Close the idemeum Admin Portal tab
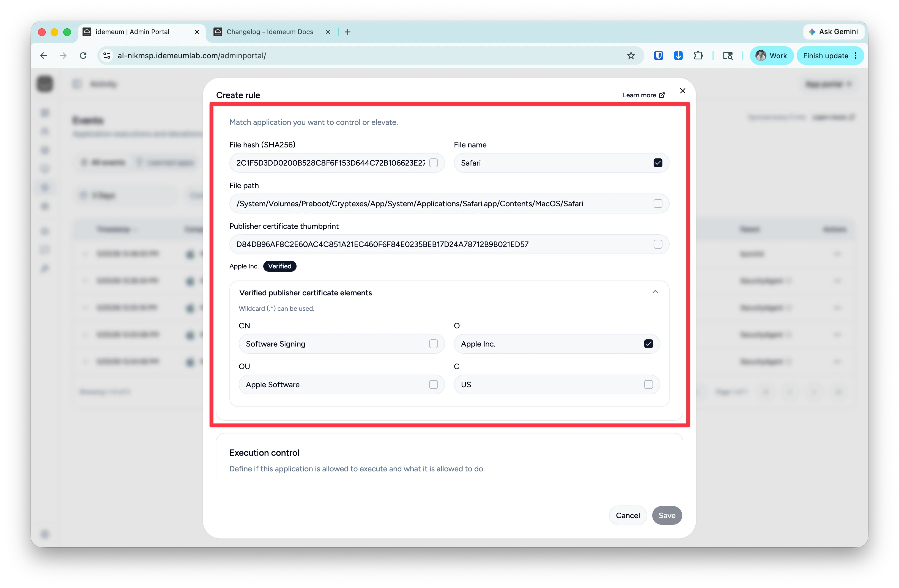Viewport: 899px width, 588px height. coord(197,32)
